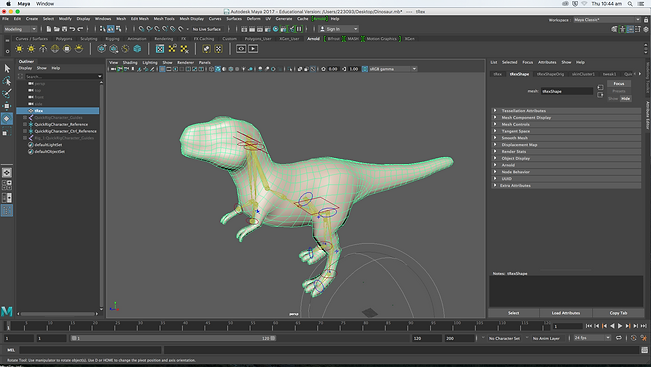Select the skinCluster1 attribute tab

583,74
